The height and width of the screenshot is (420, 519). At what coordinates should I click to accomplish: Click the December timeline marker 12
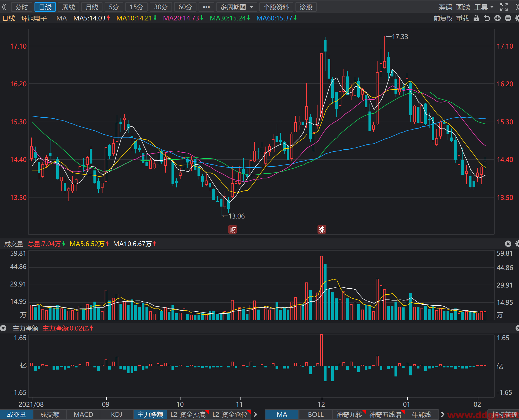pos(321,404)
